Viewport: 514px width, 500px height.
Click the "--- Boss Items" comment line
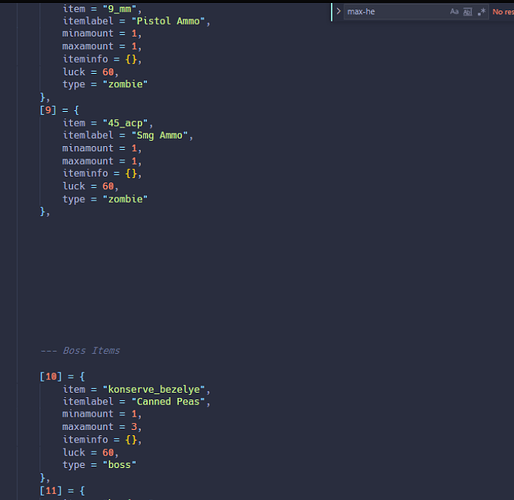pyautogui.click(x=80, y=351)
